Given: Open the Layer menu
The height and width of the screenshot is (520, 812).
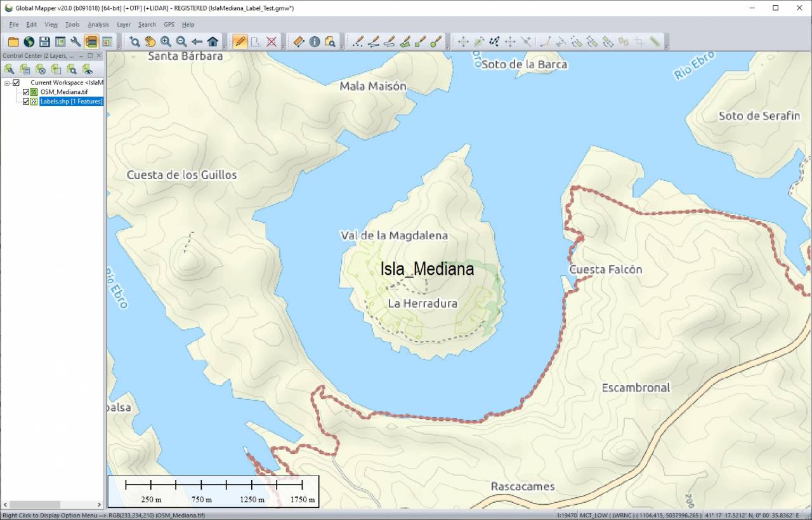Looking at the screenshot, I should (124, 25).
